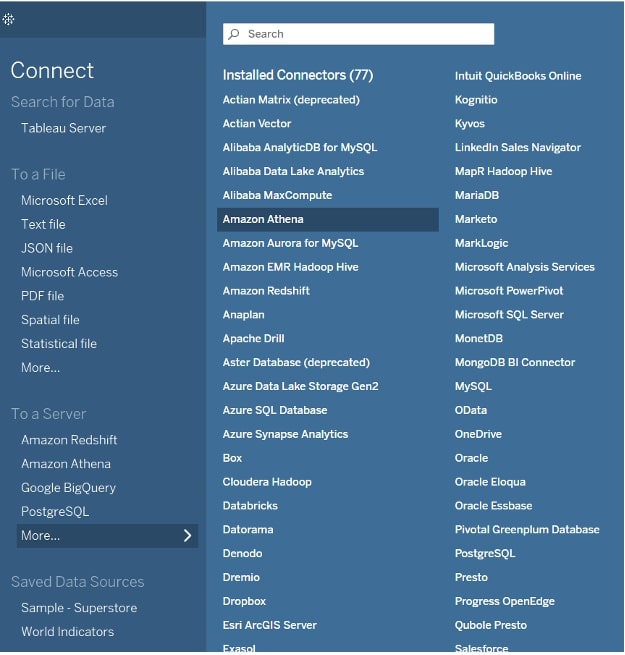
Task: Open More... under To a File
Action: click(x=41, y=368)
